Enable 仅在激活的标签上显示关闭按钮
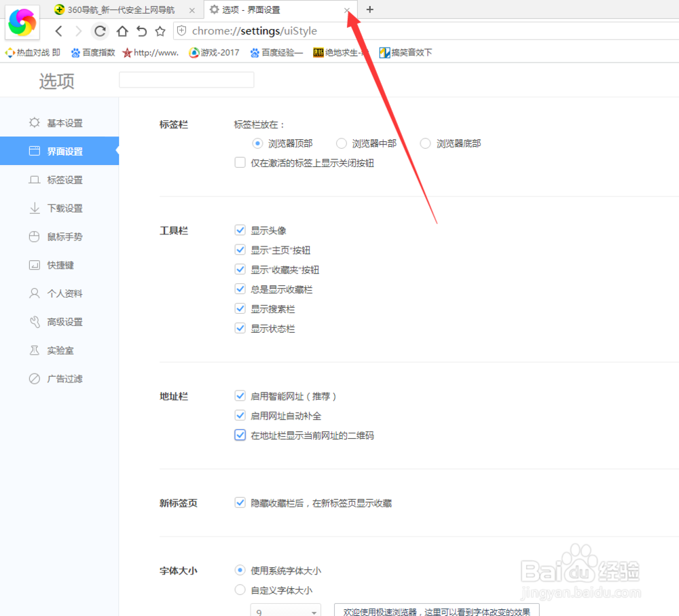This screenshot has height=616, width=679. (x=240, y=162)
